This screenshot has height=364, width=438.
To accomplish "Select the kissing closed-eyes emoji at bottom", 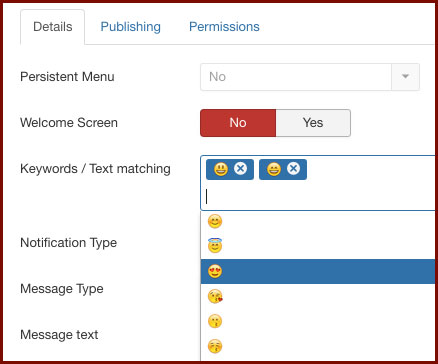I will [318, 346].
